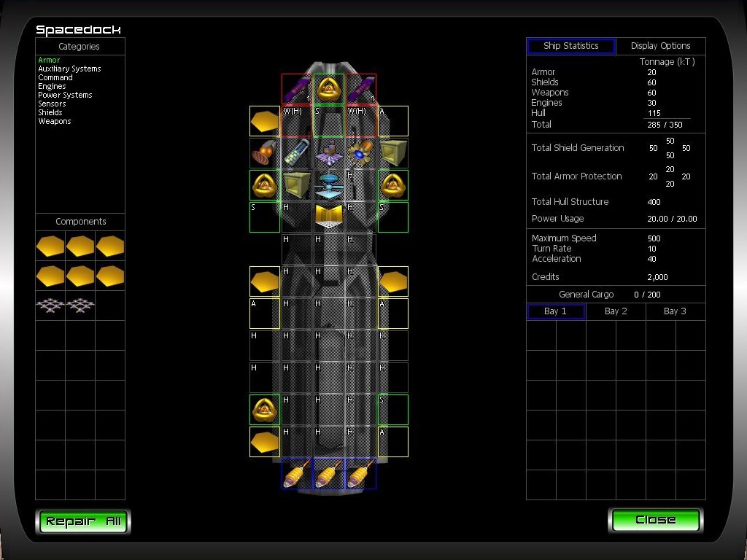Click the blue-jeweled flower component on the ship
The height and width of the screenshot is (560, 747).
point(360,153)
